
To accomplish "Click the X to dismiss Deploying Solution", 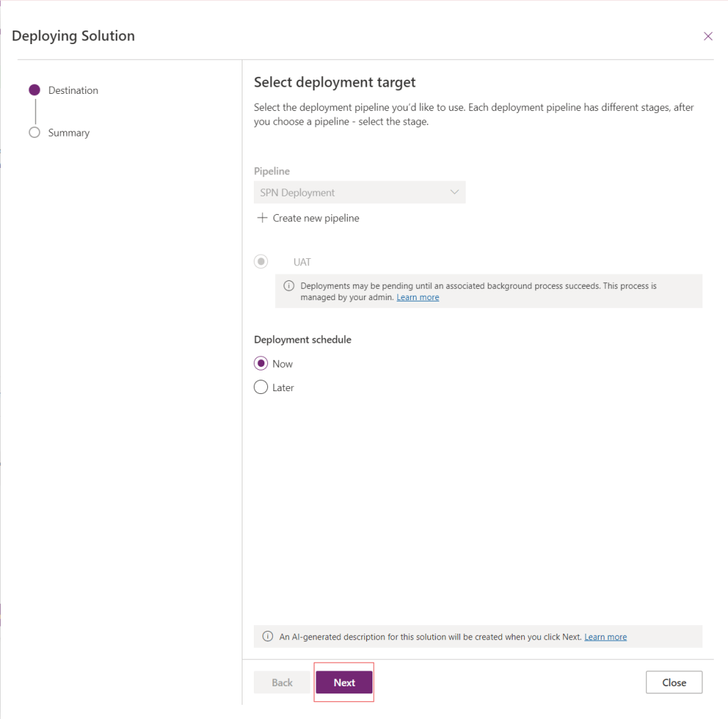I will (708, 36).
